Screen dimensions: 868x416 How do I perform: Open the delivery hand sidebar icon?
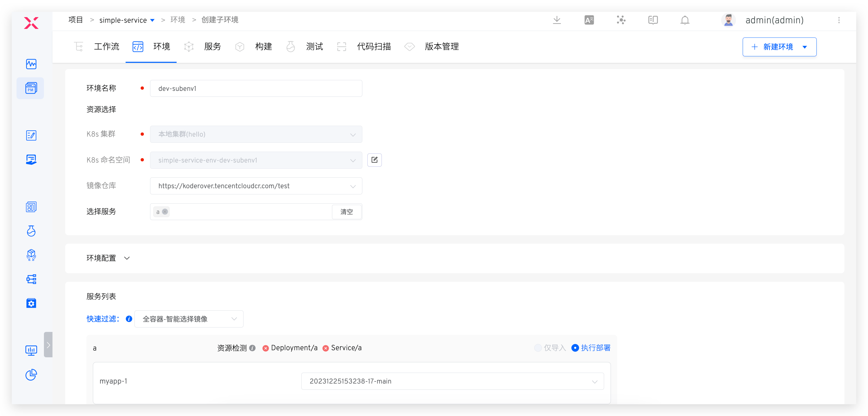pyautogui.click(x=31, y=159)
